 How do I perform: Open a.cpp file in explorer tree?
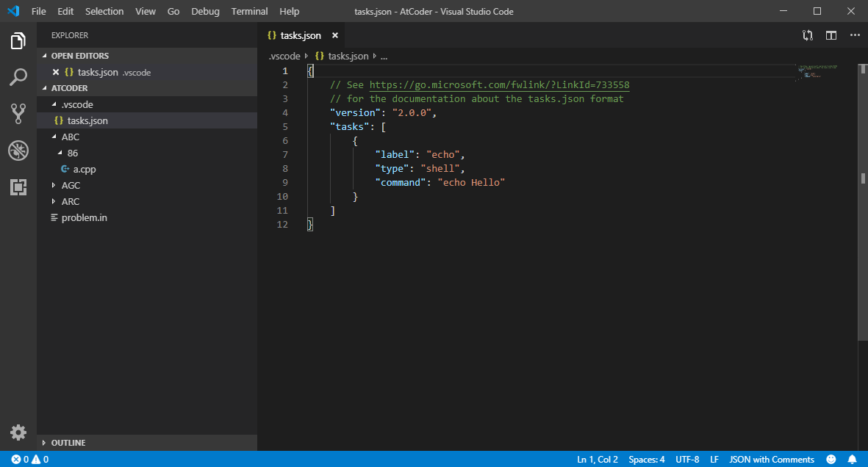point(84,170)
